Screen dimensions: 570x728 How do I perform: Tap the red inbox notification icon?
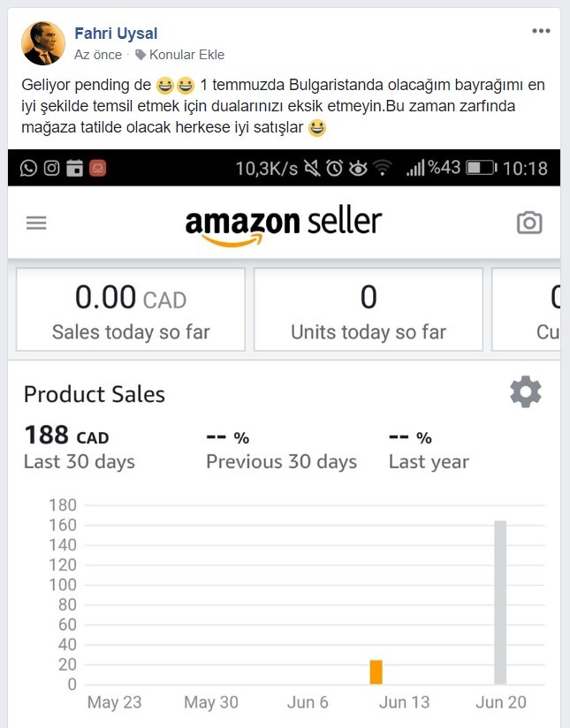coord(97,168)
